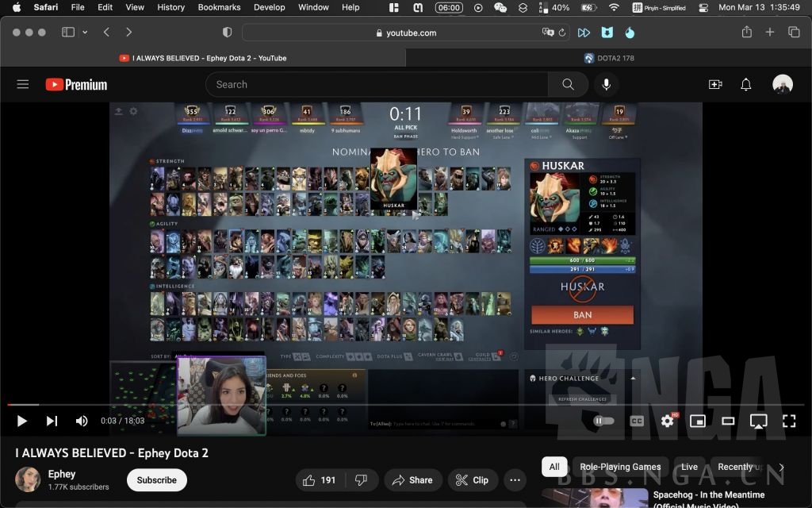Open the Bookmarks menu in menu bar

[219, 7]
